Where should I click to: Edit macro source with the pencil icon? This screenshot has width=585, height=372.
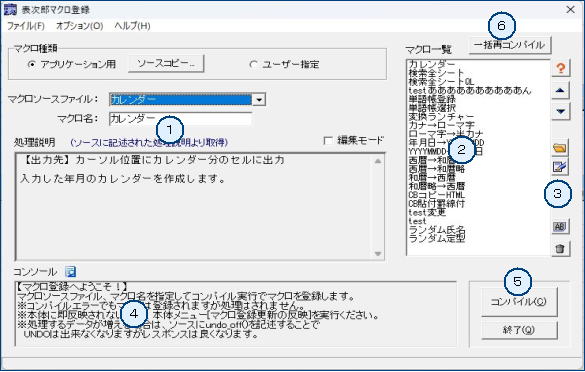pyautogui.click(x=560, y=166)
